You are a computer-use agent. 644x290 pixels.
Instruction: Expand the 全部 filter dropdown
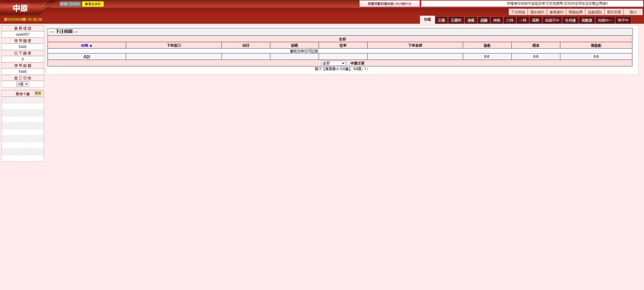pos(333,63)
